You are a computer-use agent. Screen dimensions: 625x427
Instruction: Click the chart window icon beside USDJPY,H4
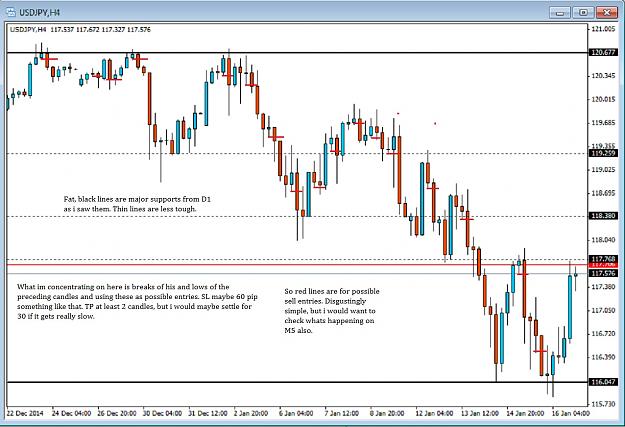[x=11, y=12]
